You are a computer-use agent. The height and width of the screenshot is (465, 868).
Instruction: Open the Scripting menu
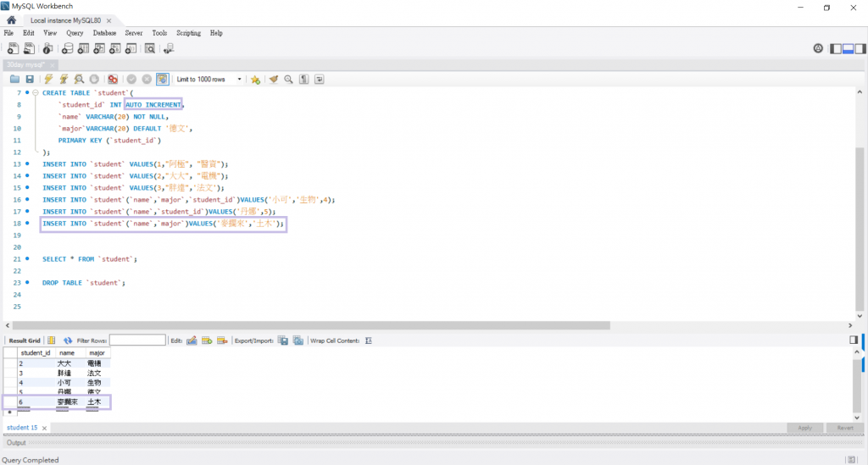click(189, 33)
